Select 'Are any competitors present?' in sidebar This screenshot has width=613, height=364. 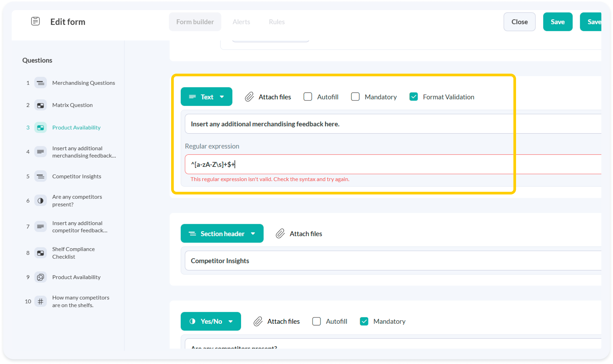(77, 201)
